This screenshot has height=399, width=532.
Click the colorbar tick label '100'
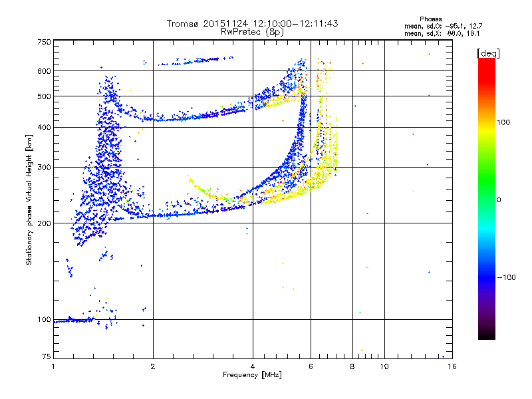[503, 122]
